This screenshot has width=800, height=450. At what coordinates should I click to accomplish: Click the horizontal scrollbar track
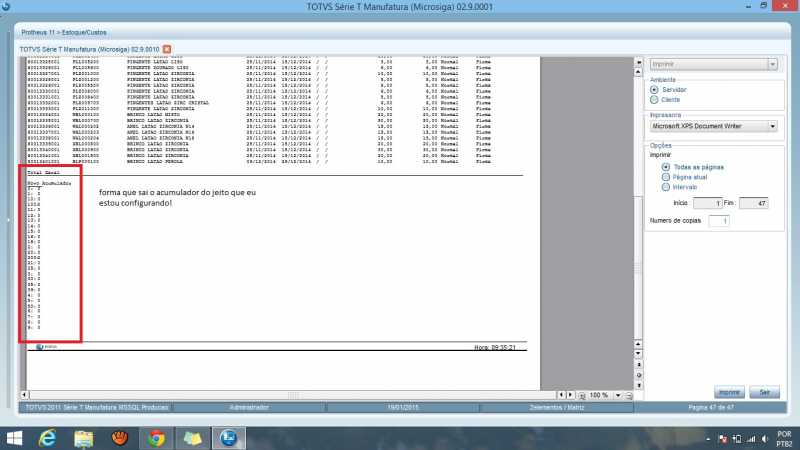293,395
